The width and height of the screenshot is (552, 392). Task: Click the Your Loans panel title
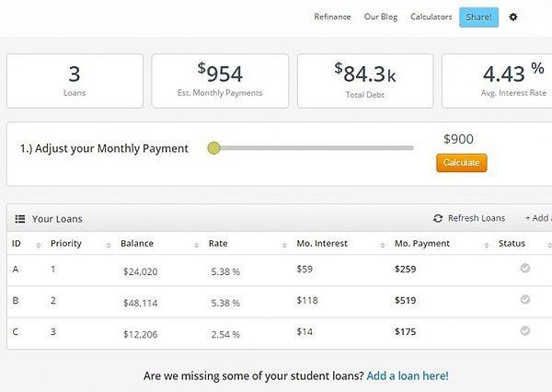[57, 219]
